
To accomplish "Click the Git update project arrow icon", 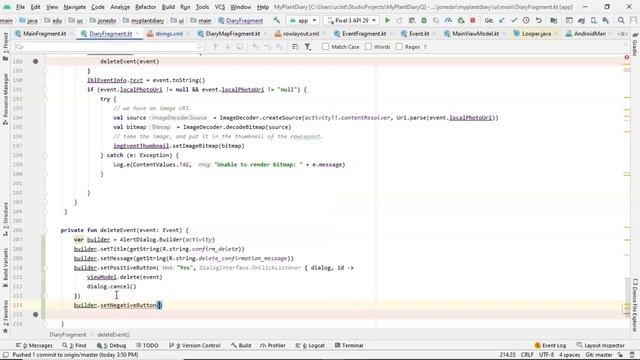I will 502,20.
